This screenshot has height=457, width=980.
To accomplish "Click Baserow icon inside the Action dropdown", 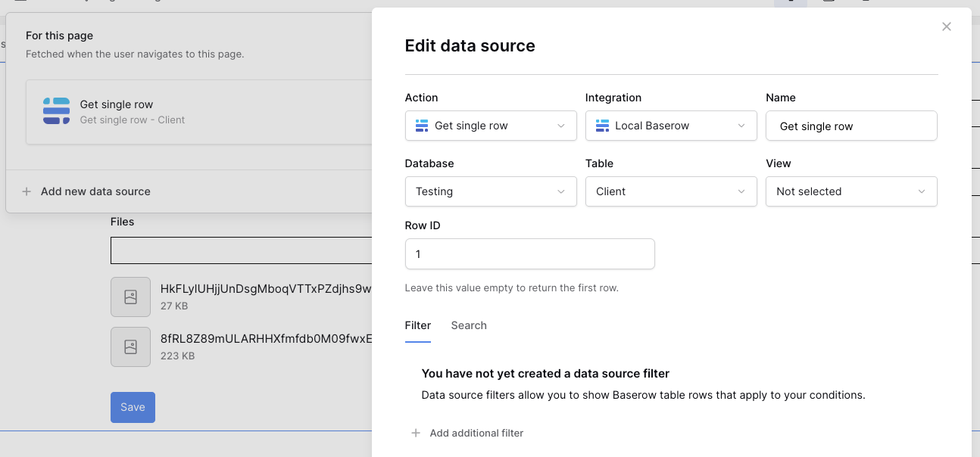I will click(x=422, y=126).
